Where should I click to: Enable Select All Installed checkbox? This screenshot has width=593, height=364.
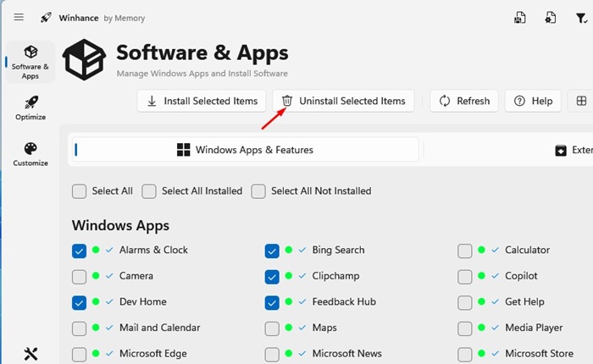(x=149, y=191)
